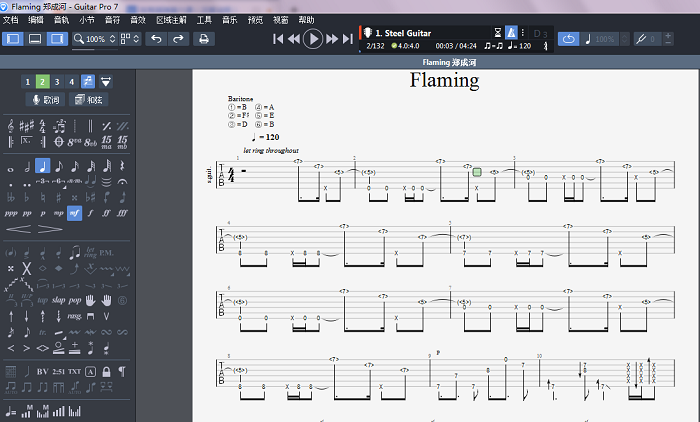
Task: Open the 工具 (Tools) menu
Action: 204,20
